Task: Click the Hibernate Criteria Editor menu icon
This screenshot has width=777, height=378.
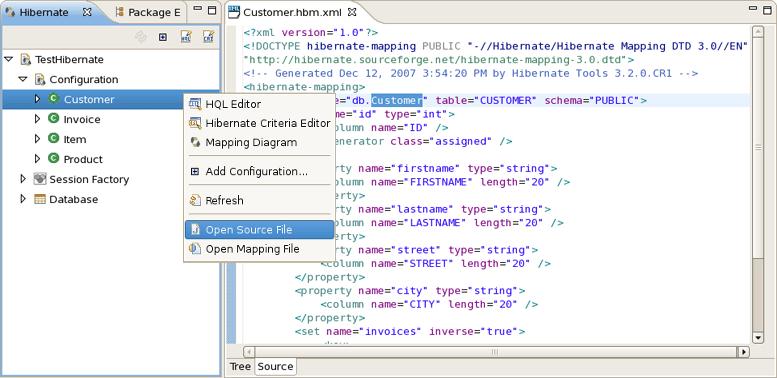Action: pos(195,123)
